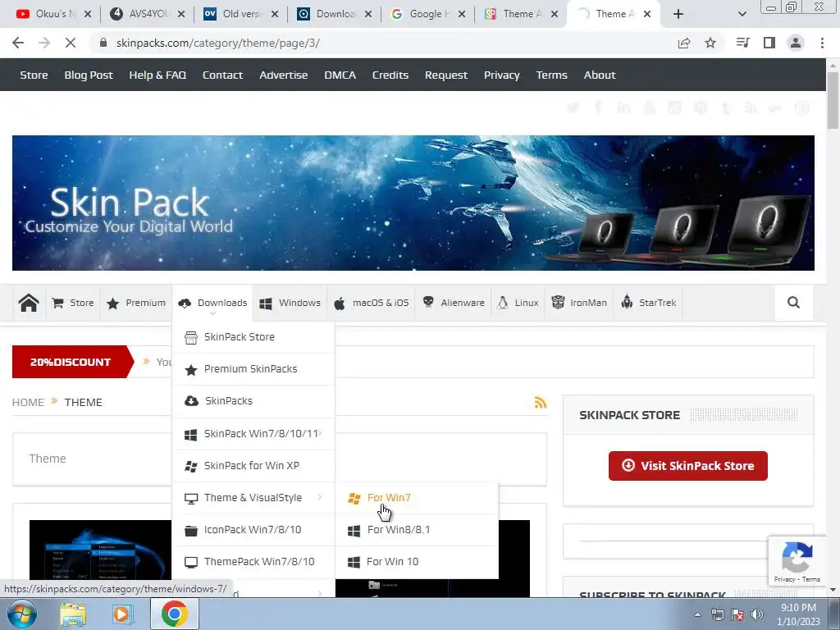
Task: Choose ThemePack Win7/8/10
Action: pyautogui.click(x=253, y=562)
